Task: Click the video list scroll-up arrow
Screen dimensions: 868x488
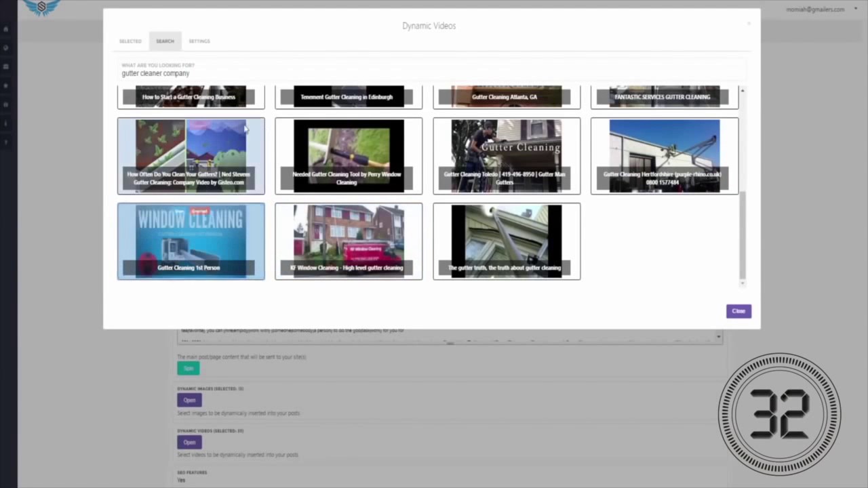Action: (743, 91)
